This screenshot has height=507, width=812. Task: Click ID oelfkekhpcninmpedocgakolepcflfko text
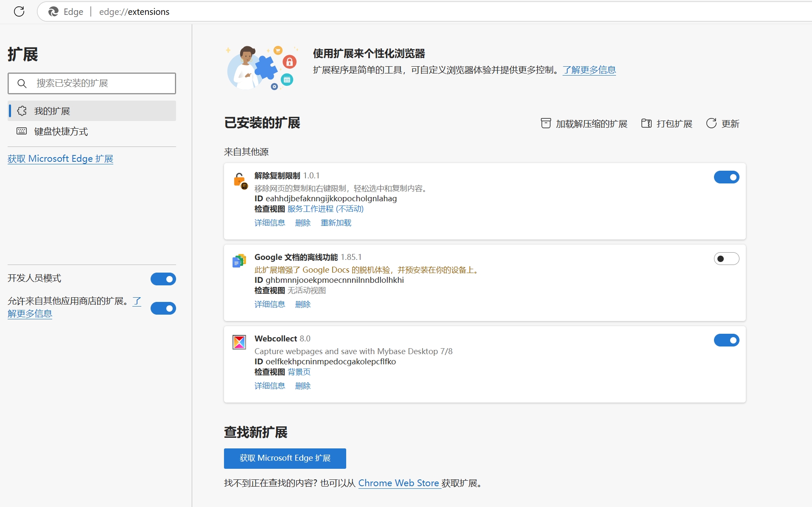pyautogui.click(x=325, y=362)
